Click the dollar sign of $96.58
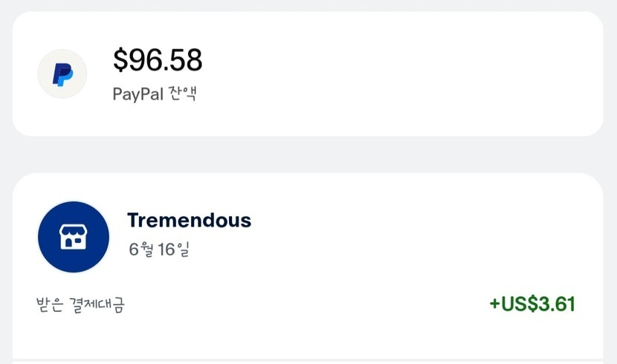Viewport: 617px width, 364px height. click(120, 61)
